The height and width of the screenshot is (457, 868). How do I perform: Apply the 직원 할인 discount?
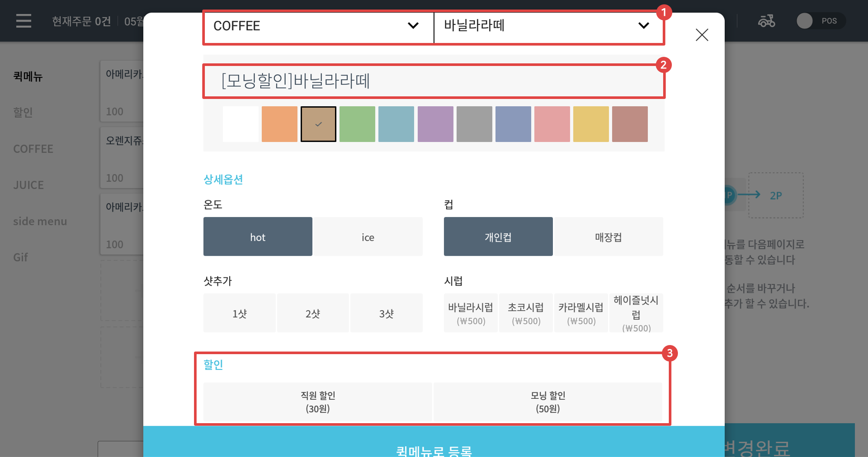[x=318, y=402]
